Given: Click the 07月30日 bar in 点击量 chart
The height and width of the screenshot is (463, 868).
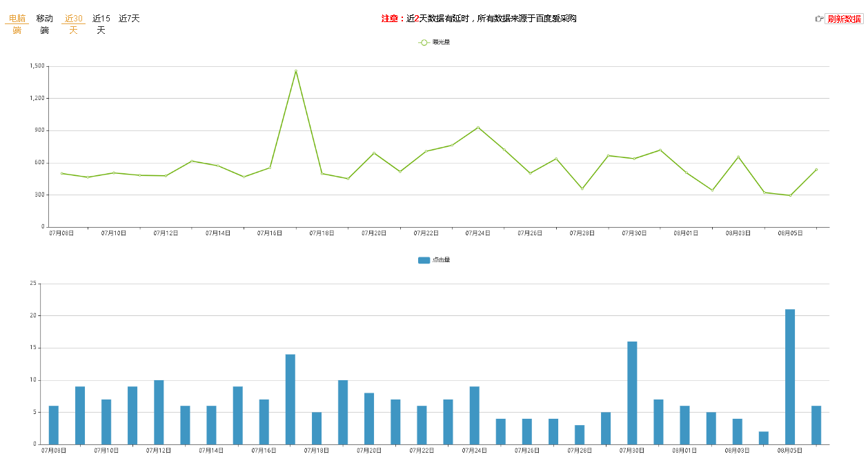Looking at the screenshot, I should 632,393.
